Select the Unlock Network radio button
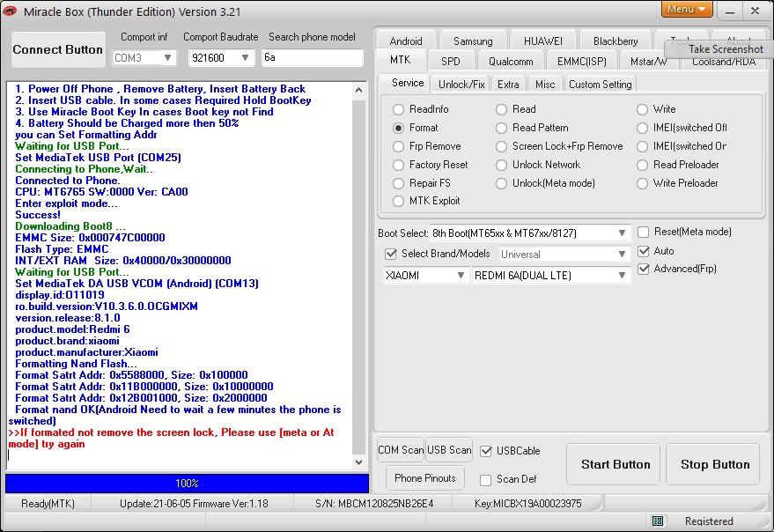 coord(502,165)
